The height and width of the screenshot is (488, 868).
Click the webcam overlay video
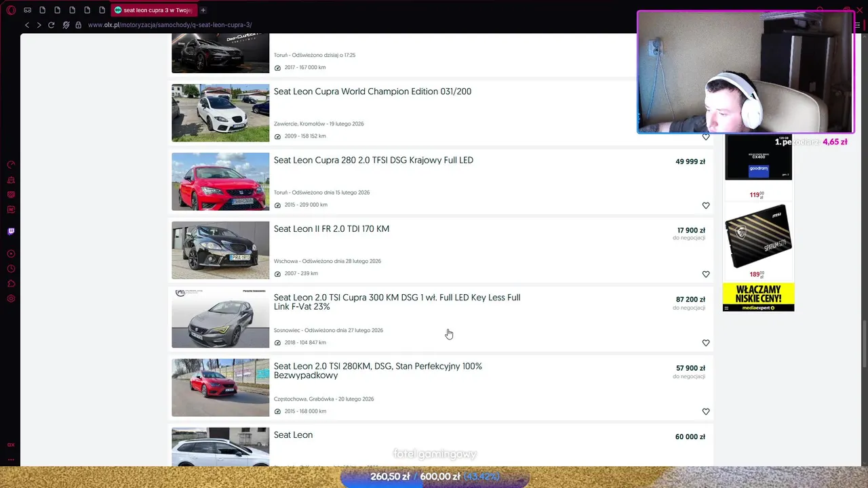(x=745, y=73)
